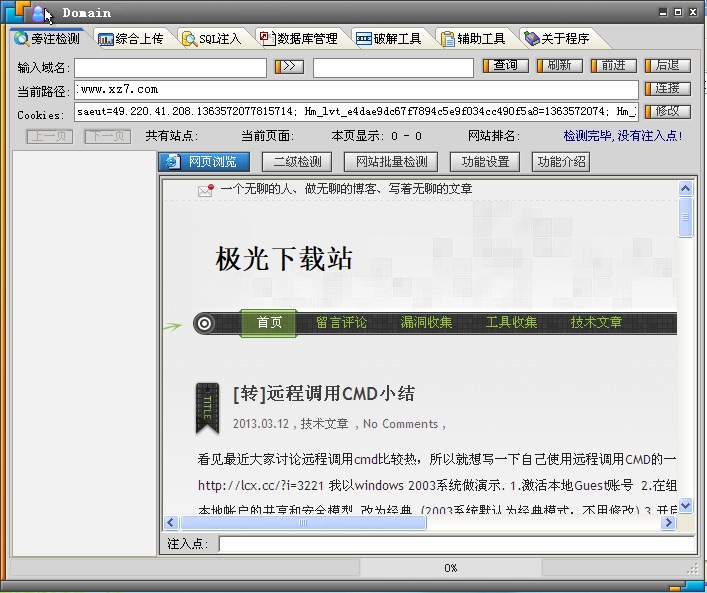Image resolution: width=707 pixels, height=593 pixels.
Task: Click the horizontal scrollbar left arrow
Action: click(170, 523)
